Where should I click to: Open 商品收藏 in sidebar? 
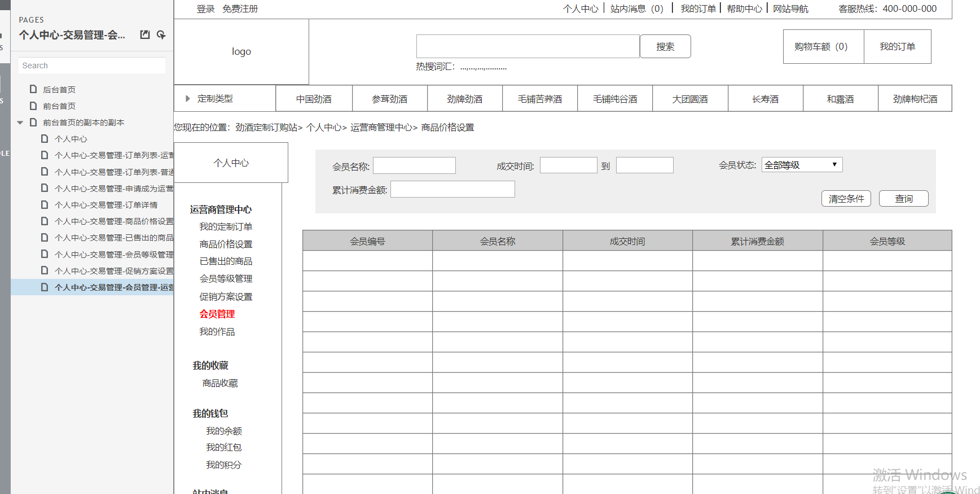(x=220, y=383)
